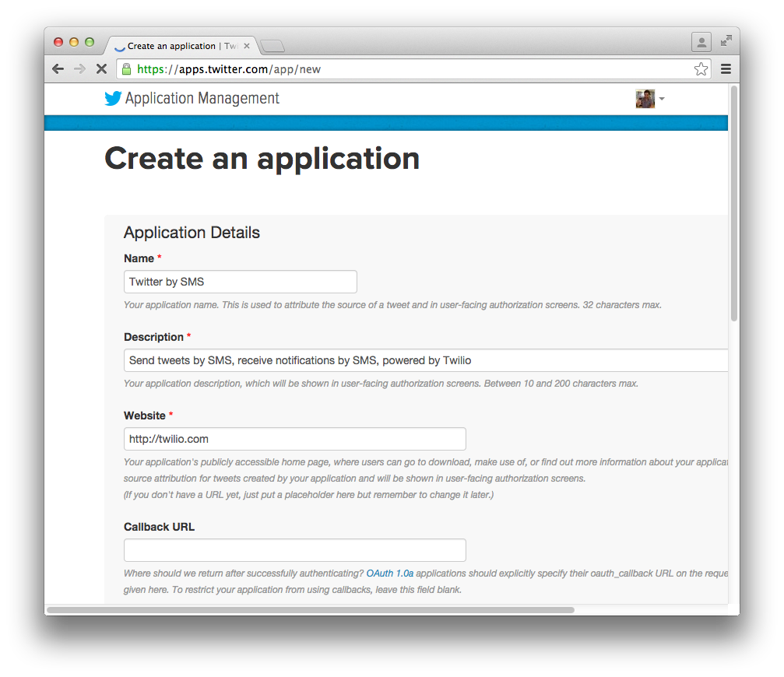Focus the Website field with http://twilio.com
The width and height of the screenshot is (784, 677).
tap(295, 439)
